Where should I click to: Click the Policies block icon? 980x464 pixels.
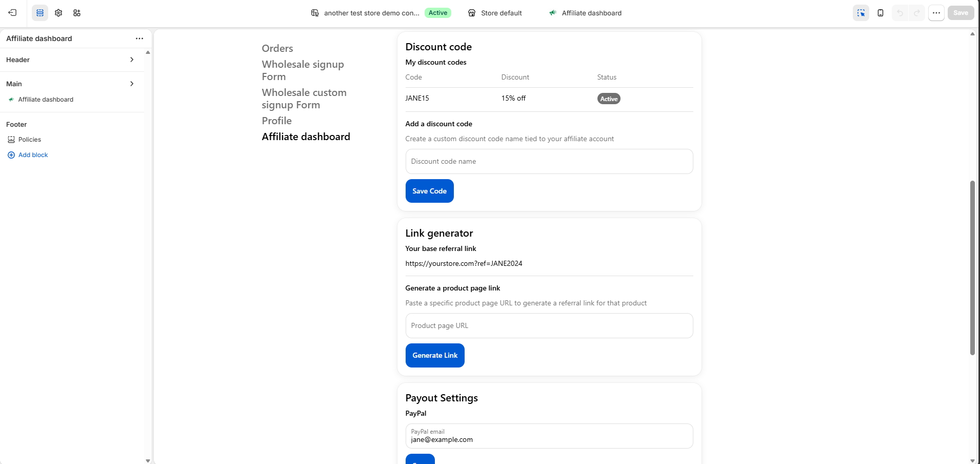[11, 140]
